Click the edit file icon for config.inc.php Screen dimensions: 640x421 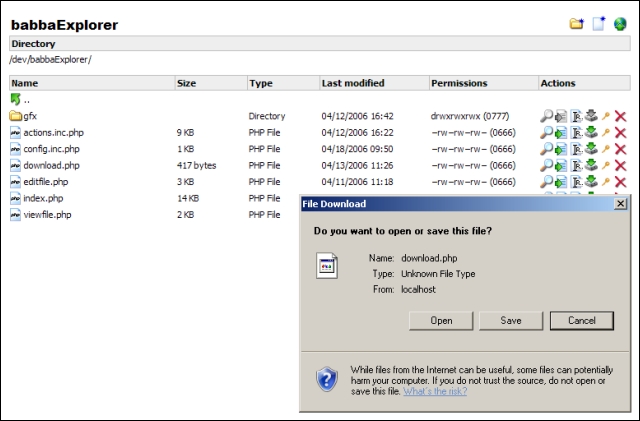(x=561, y=149)
